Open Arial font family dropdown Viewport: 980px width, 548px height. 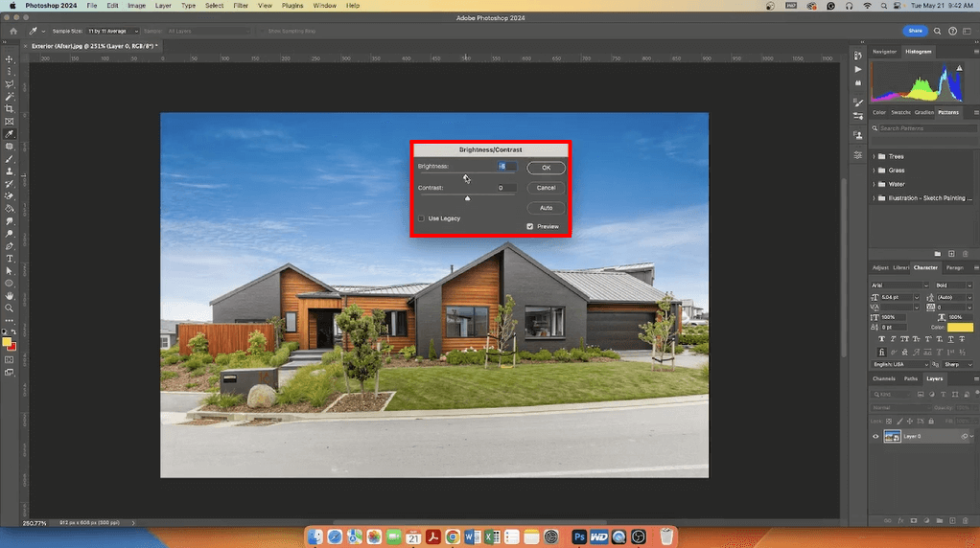click(x=899, y=285)
